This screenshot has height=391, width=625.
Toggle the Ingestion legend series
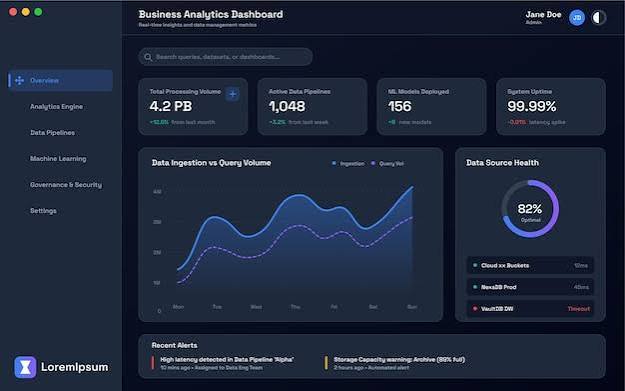point(348,163)
